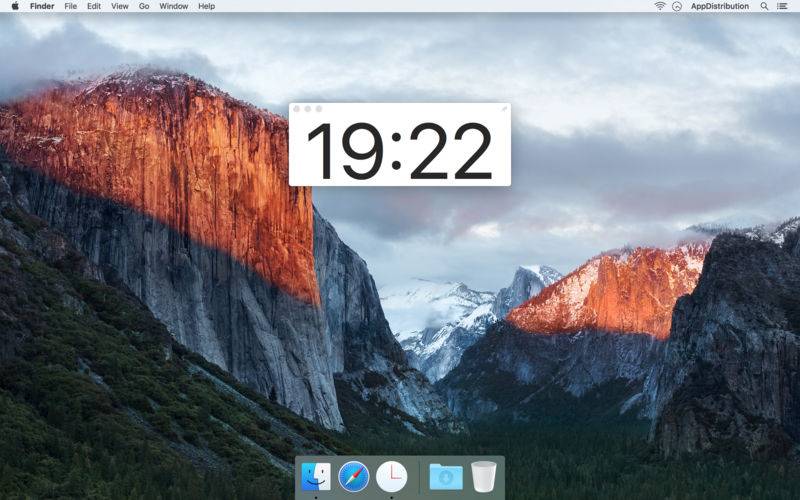The width and height of the screenshot is (800, 500).
Task: Open the Window menu
Action: [x=173, y=6]
